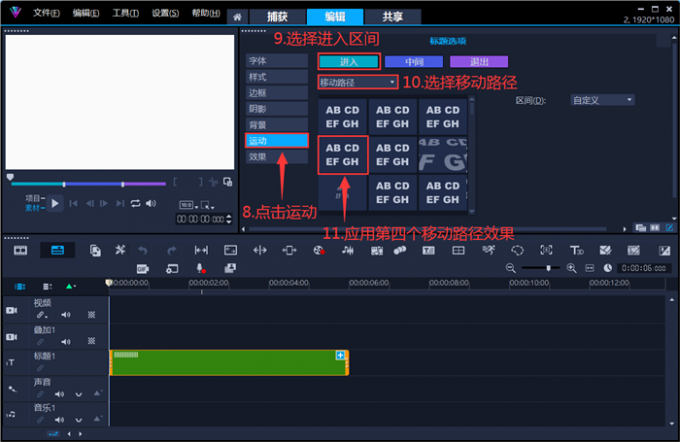The image size is (680, 442).
Task: Open the 移动路径 motion type dropdown
Action: click(x=358, y=82)
